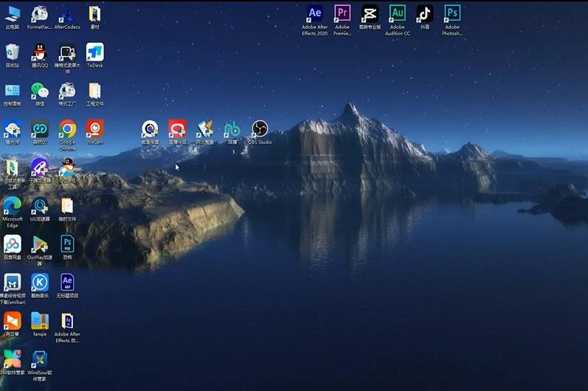Select the WeChat (微信) shortcut
The height and width of the screenshot is (391, 588).
[x=40, y=91]
